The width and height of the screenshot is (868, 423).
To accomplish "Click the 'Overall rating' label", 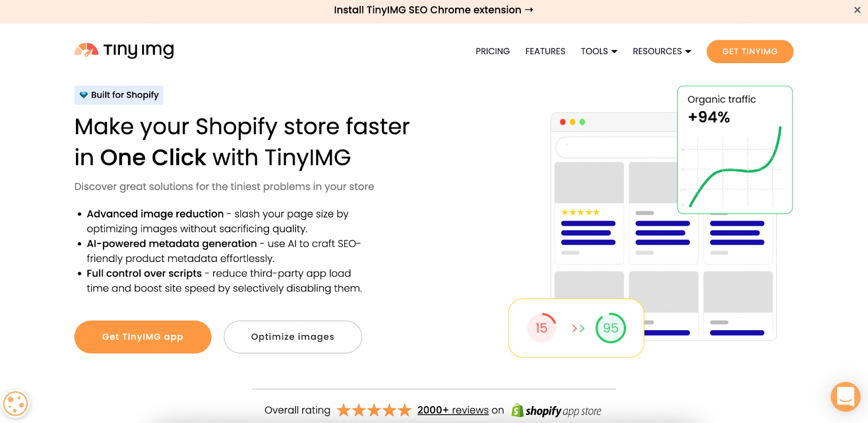I will 297,410.
